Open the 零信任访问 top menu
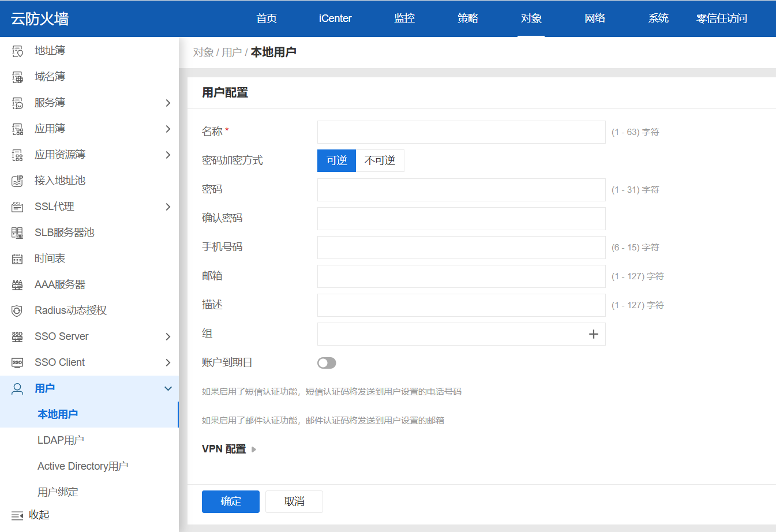776x532 pixels. tap(722, 18)
